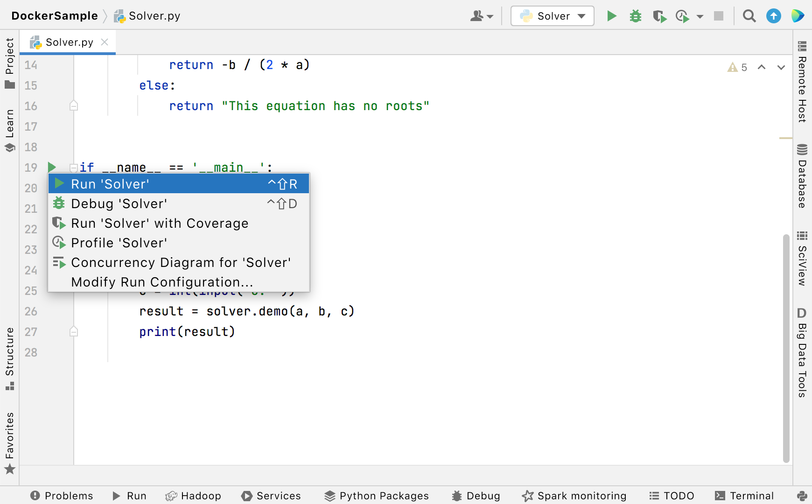
Task: Open the user collaboration dropdown in toolbar
Action: pos(482,15)
